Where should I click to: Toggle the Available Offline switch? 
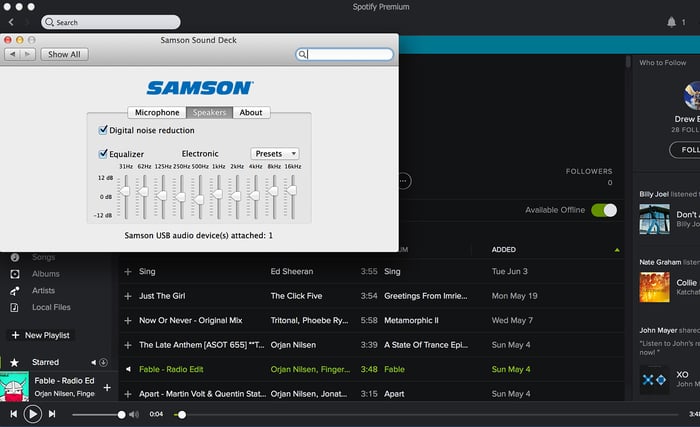[604, 210]
